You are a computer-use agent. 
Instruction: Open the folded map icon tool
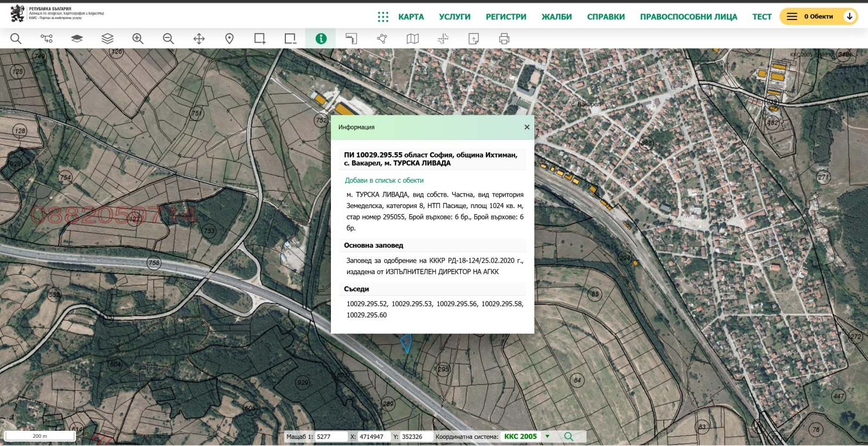tap(413, 38)
